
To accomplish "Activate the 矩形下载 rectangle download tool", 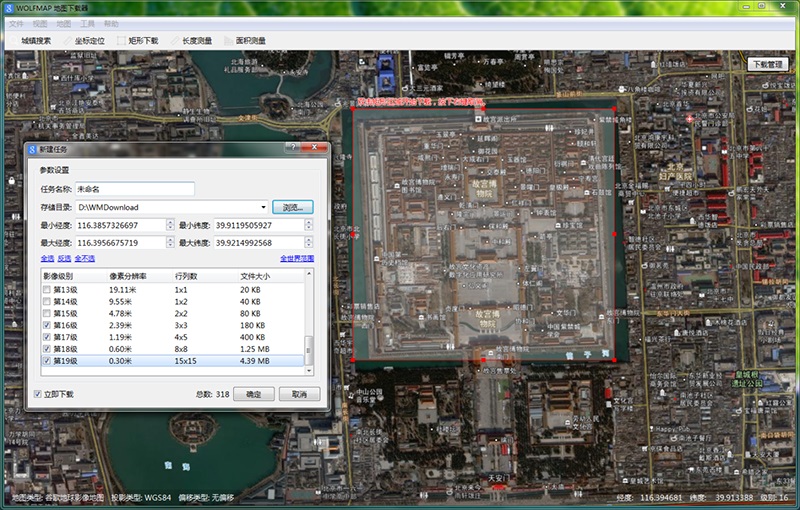I will (138, 41).
